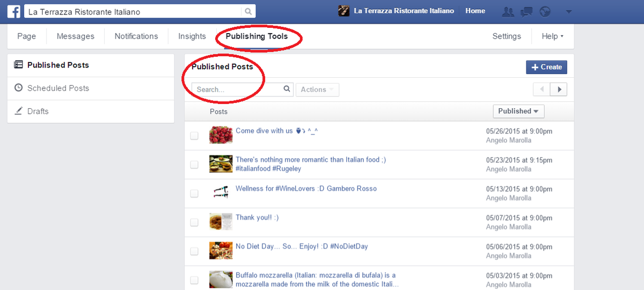Click the magnifier icon in posts search

click(x=287, y=90)
